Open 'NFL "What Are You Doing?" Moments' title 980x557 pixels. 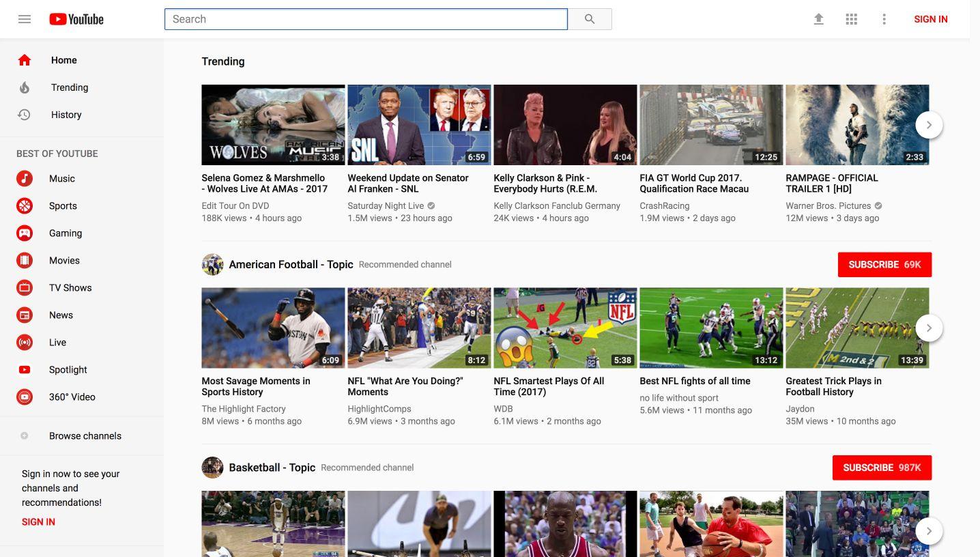[x=405, y=386]
